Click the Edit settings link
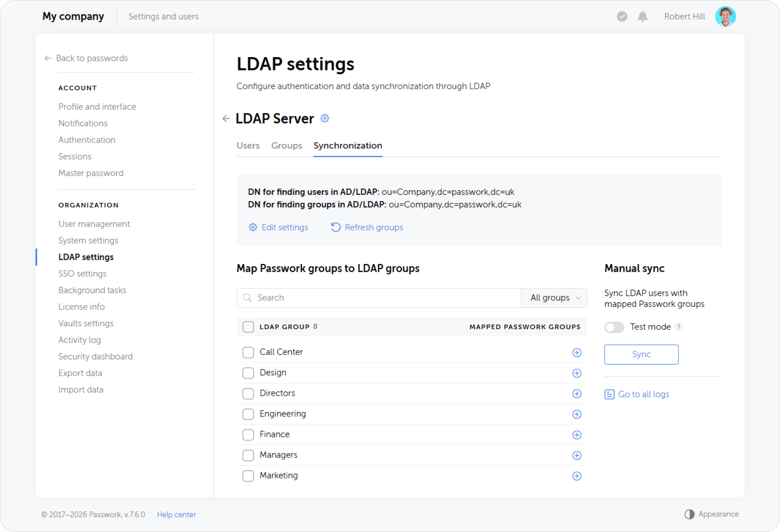The image size is (780, 532). pyautogui.click(x=279, y=227)
